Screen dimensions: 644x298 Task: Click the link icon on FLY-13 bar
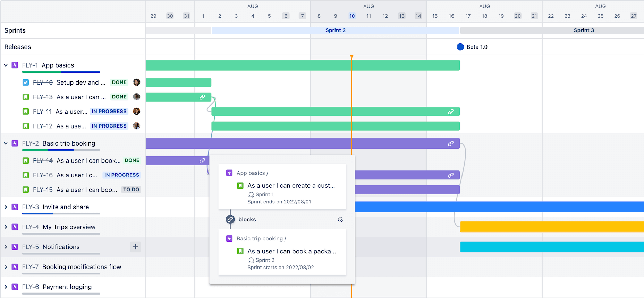click(202, 97)
